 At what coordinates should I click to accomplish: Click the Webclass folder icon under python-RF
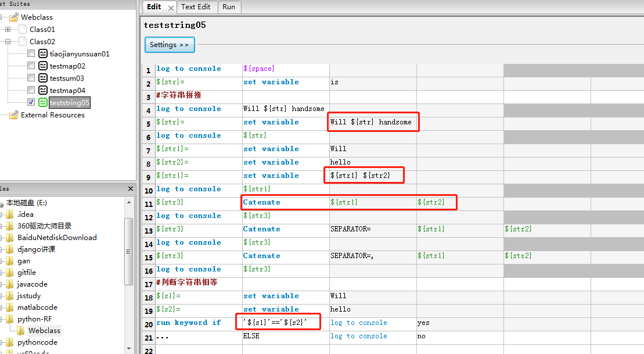coord(20,331)
